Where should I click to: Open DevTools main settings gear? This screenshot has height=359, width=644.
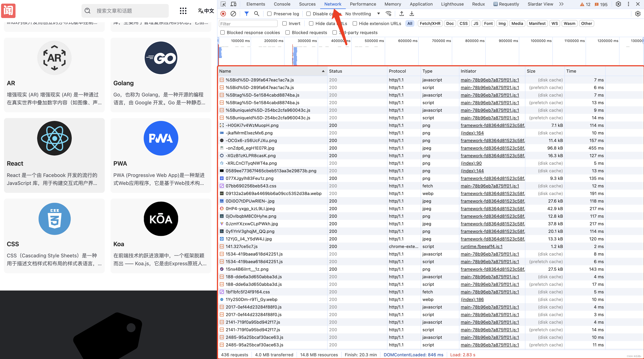[x=618, y=4]
